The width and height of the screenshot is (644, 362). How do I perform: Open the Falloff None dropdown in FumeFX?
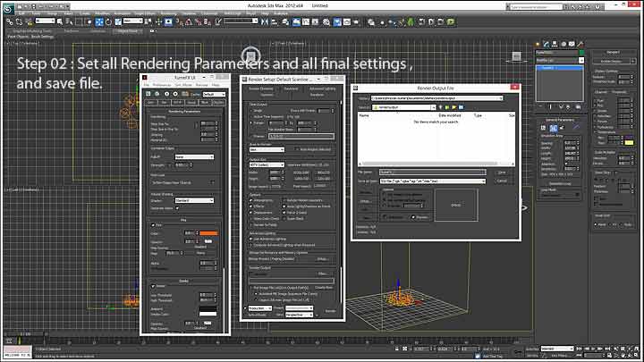194,156
